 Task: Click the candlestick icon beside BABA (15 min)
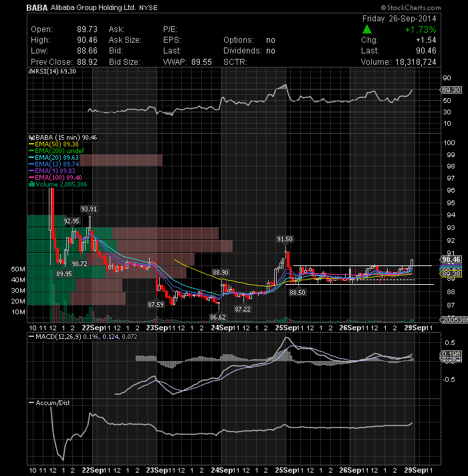(x=31, y=138)
